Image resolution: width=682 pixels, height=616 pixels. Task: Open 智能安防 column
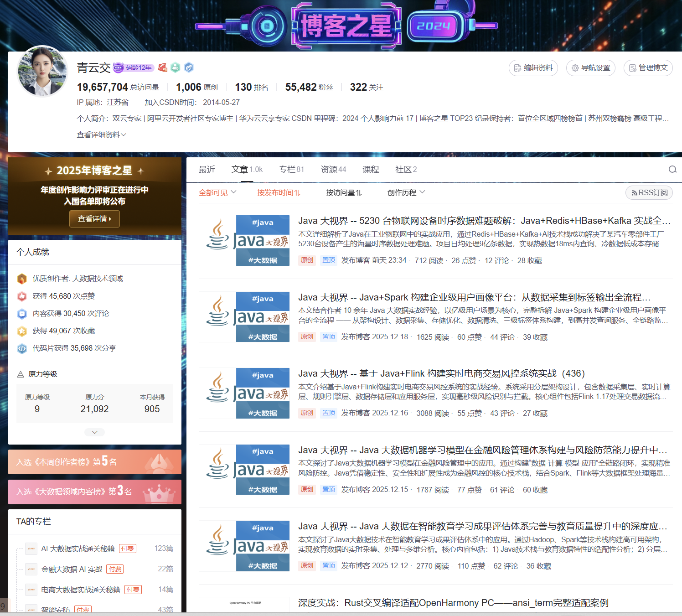(x=56, y=610)
